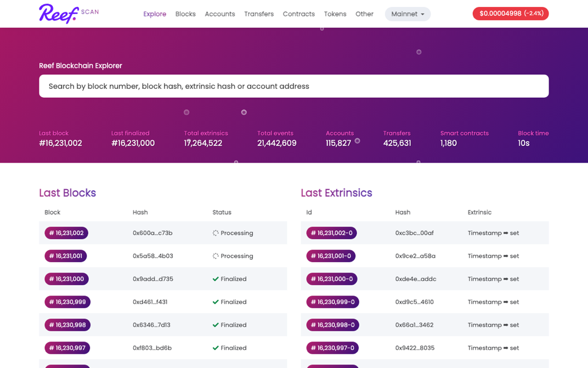
Task: Click extrinsic hash 0x66a1...3462
Action: tap(415, 325)
